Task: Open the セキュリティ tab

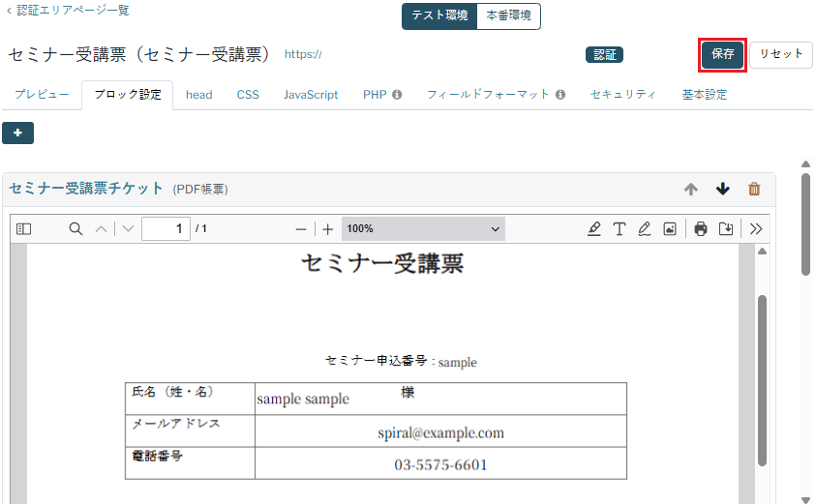Action: [623, 95]
